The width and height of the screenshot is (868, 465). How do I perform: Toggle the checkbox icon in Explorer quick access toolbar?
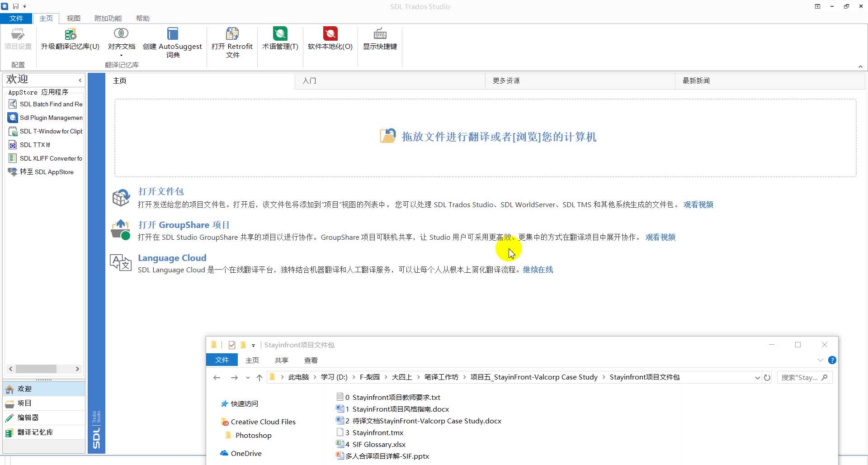coord(232,345)
